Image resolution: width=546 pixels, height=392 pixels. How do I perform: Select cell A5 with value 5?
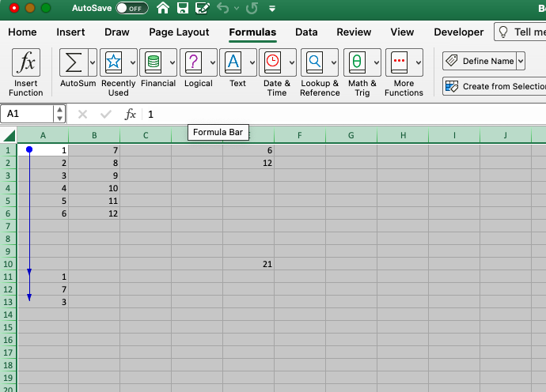coord(43,201)
